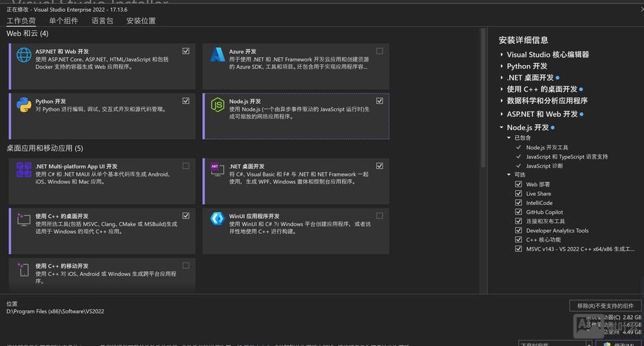Uncheck the C++ 核心功能 component
This screenshot has height=346, width=644.
(x=518, y=239)
